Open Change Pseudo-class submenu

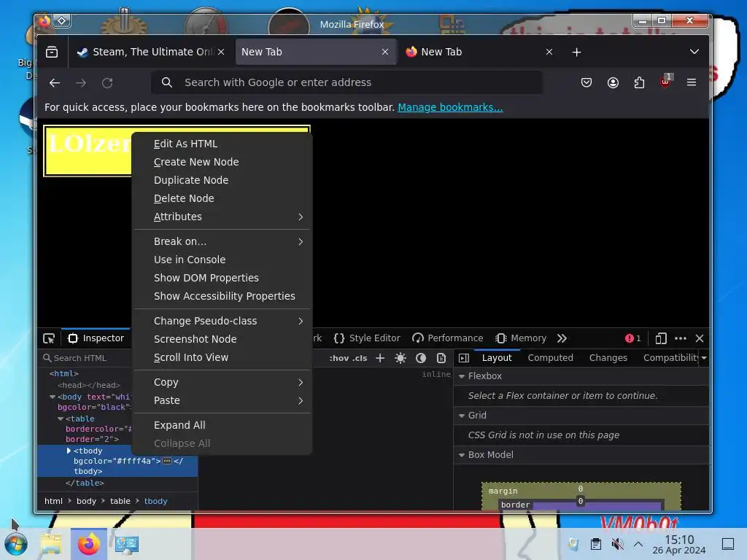222,321
